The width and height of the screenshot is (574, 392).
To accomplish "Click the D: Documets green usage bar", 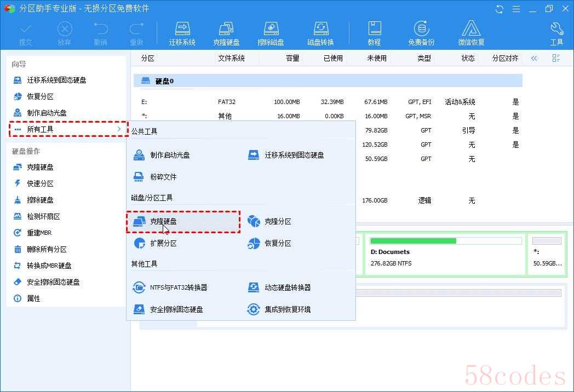I will [414, 241].
